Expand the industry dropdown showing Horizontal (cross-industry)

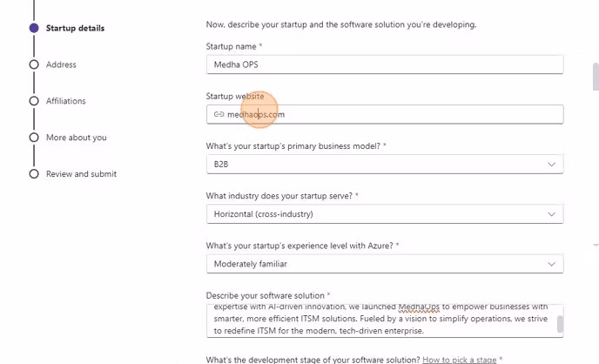[x=384, y=213]
